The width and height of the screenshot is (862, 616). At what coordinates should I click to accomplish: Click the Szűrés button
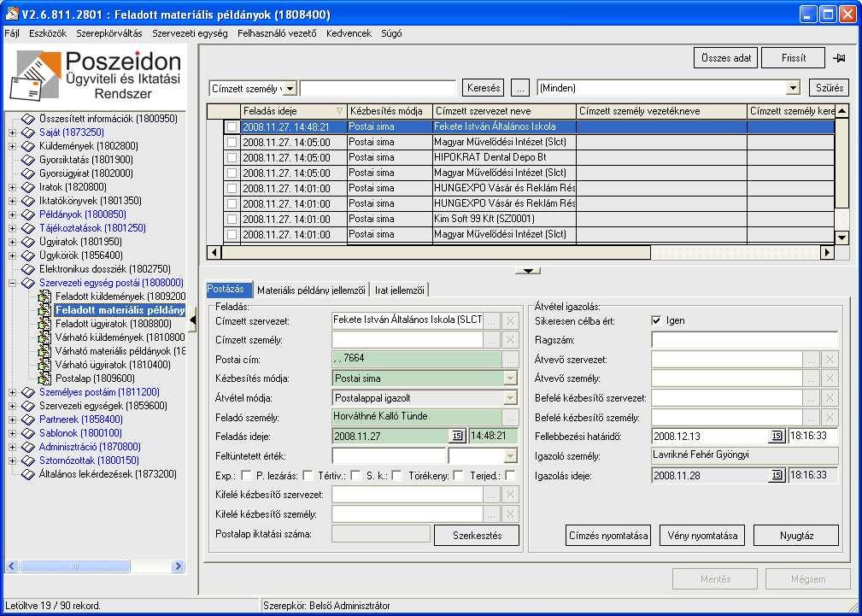click(830, 88)
